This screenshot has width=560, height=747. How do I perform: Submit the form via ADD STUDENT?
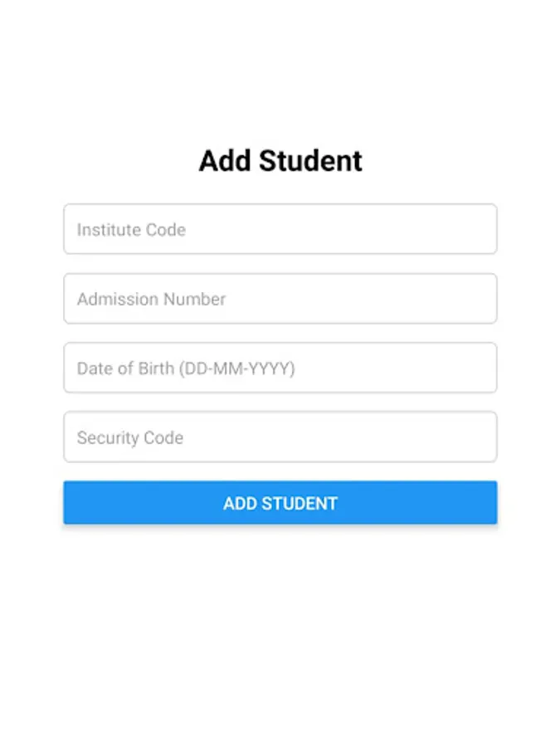click(x=280, y=502)
